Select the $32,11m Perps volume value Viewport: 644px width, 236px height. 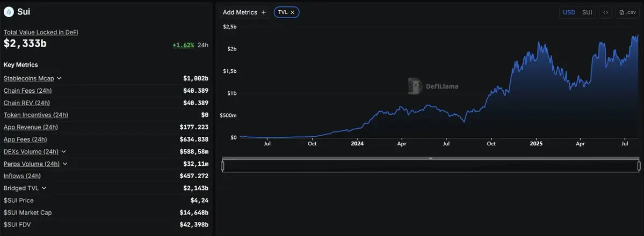tap(196, 164)
